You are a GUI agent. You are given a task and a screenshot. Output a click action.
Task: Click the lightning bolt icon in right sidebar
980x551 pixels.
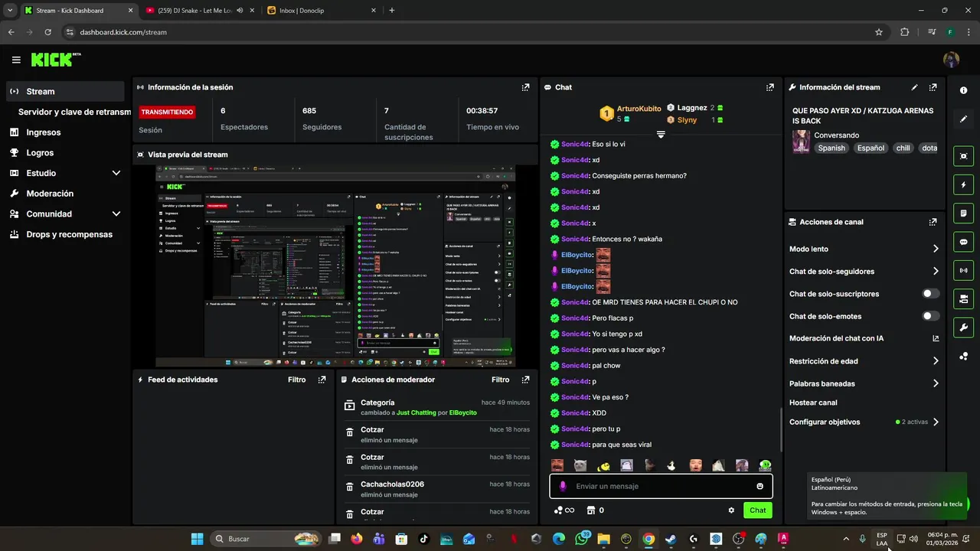click(963, 184)
